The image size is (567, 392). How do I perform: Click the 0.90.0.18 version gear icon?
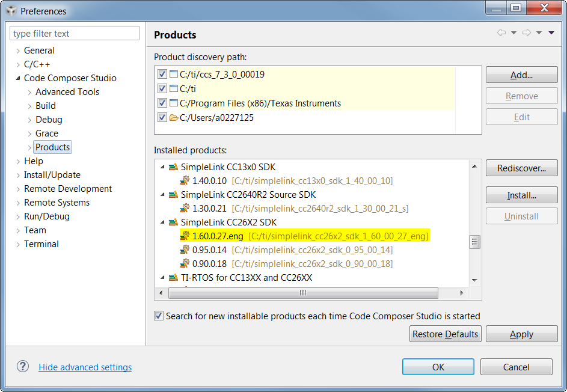(185, 263)
